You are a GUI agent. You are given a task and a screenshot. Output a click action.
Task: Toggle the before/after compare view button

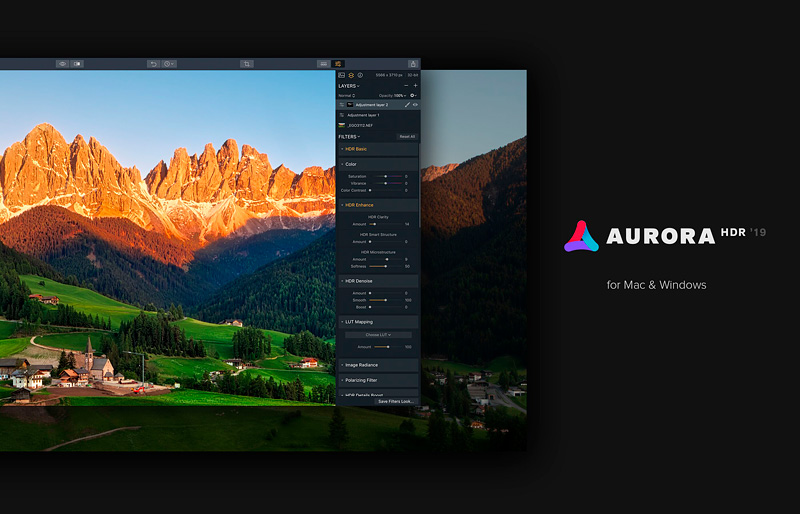click(77, 64)
